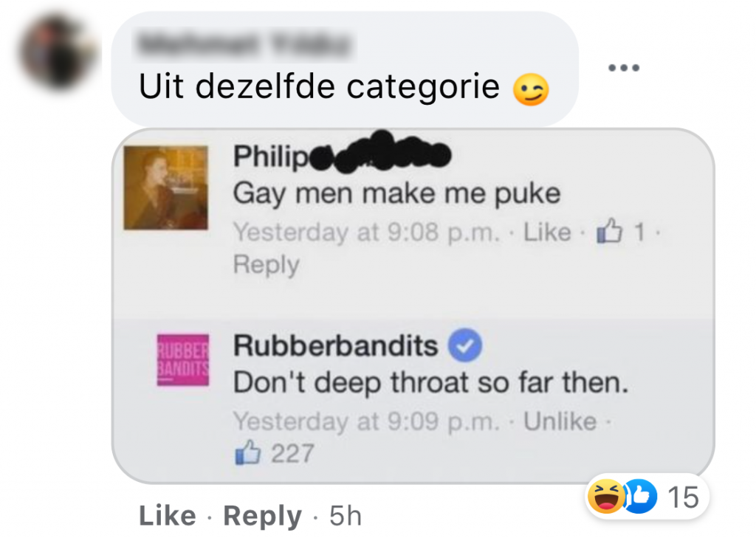Open the Rubberbandits page name link
This screenshot has height=538, width=756.
(x=336, y=345)
